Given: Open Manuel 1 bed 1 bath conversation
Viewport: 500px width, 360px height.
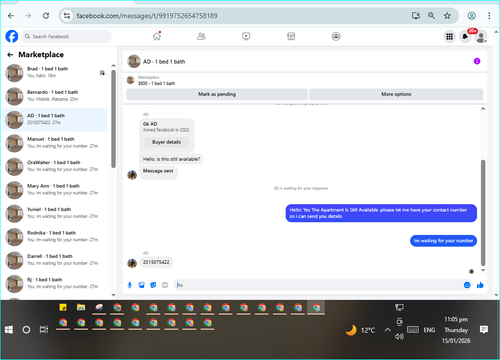Looking at the screenshot, I should pos(55,143).
